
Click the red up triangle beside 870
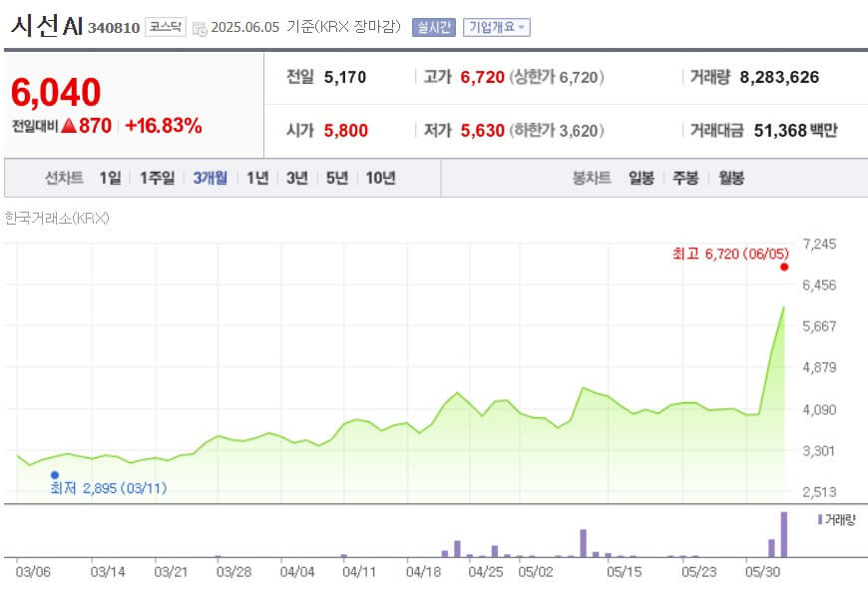pos(69,126)
